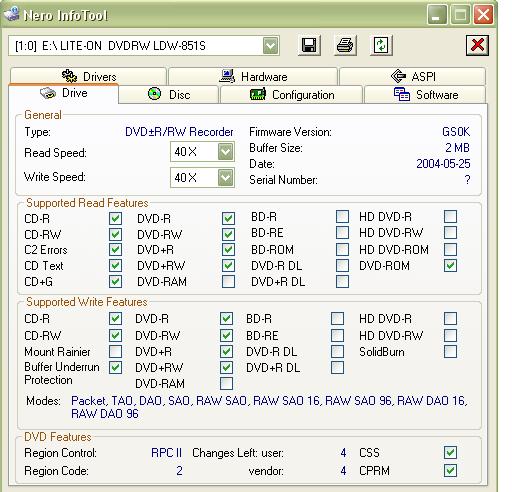Select the Drive tab
This screenshot has width=512, height=492.
[63, 93]
